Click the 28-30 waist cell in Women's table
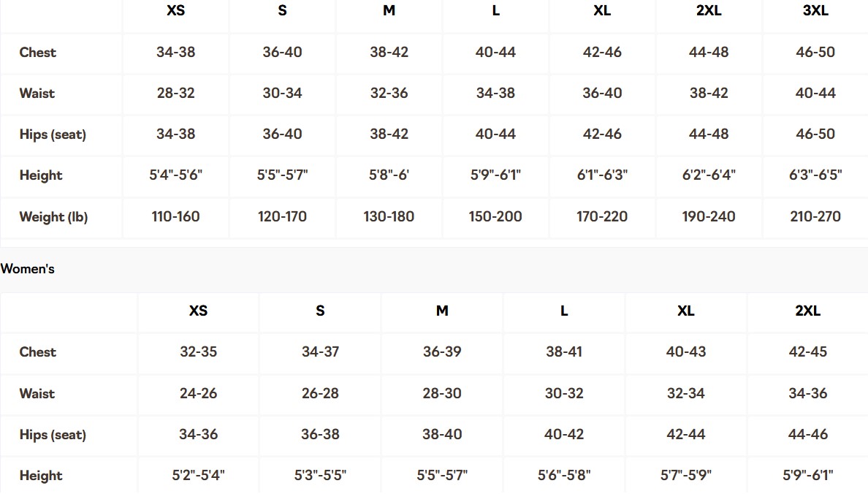This screenshot has height=494, width=868. (x=442, y=393)
